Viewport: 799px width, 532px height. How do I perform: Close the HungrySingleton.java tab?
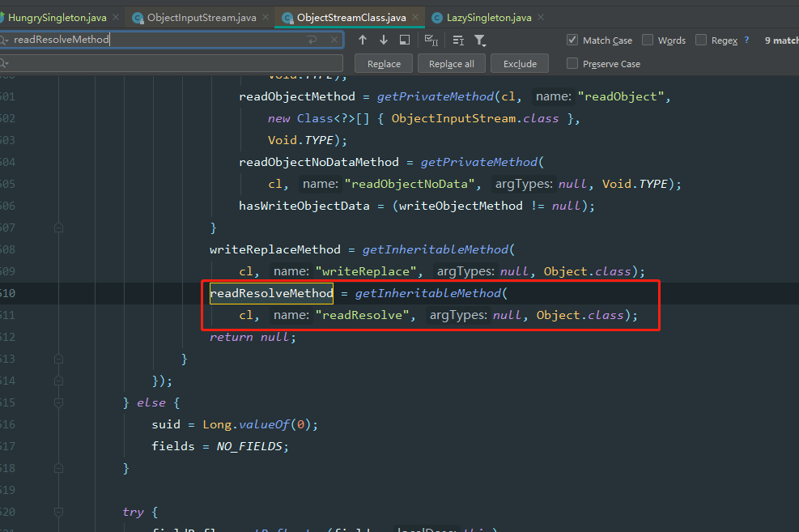coord(116,17)
